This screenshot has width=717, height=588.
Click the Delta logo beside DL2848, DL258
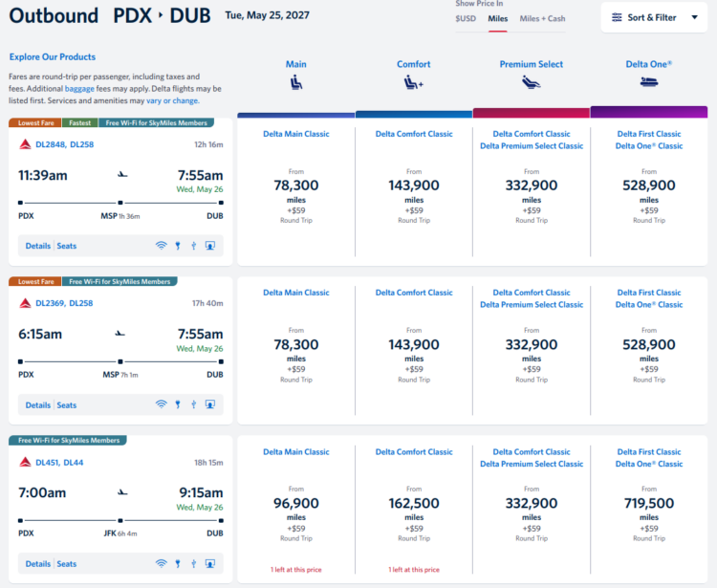(25, 144)
